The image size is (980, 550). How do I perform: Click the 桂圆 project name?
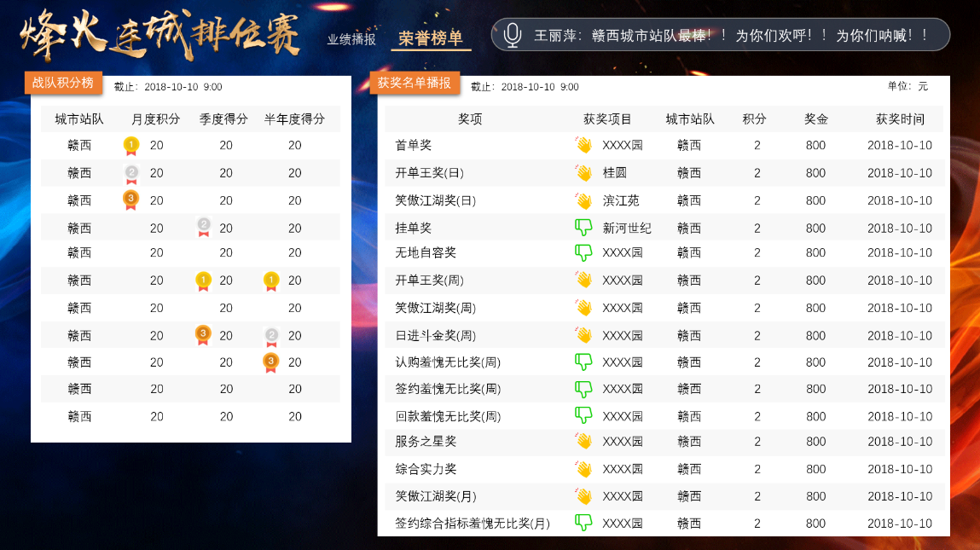(614, 172)
